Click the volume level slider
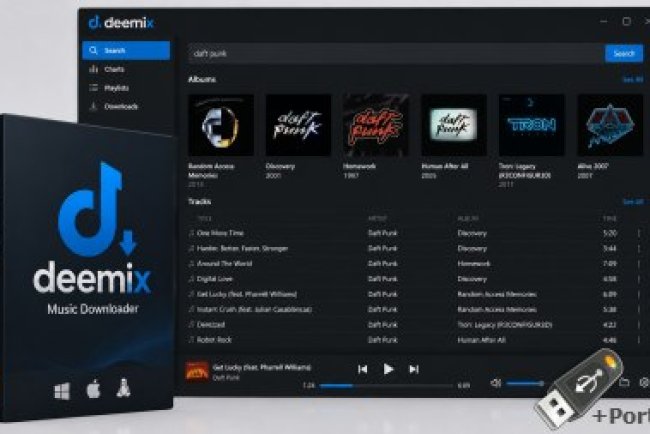The width and height of the screenshot is (650, 434). pos(525,384)
